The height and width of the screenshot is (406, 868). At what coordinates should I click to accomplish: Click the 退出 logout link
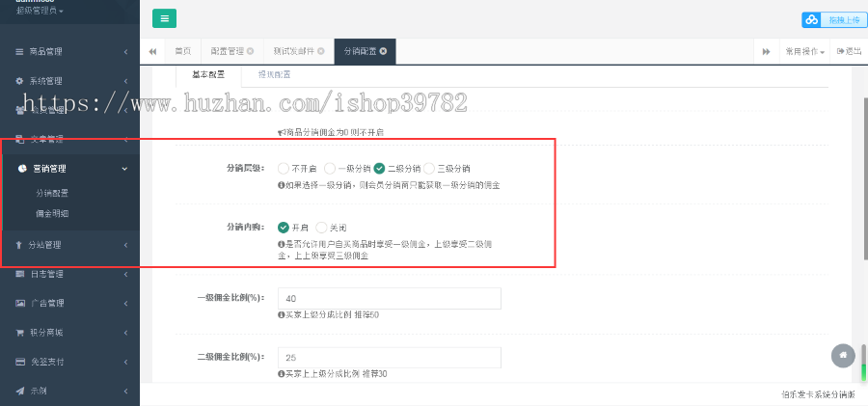pyautogui.click(x=849, y=51)
